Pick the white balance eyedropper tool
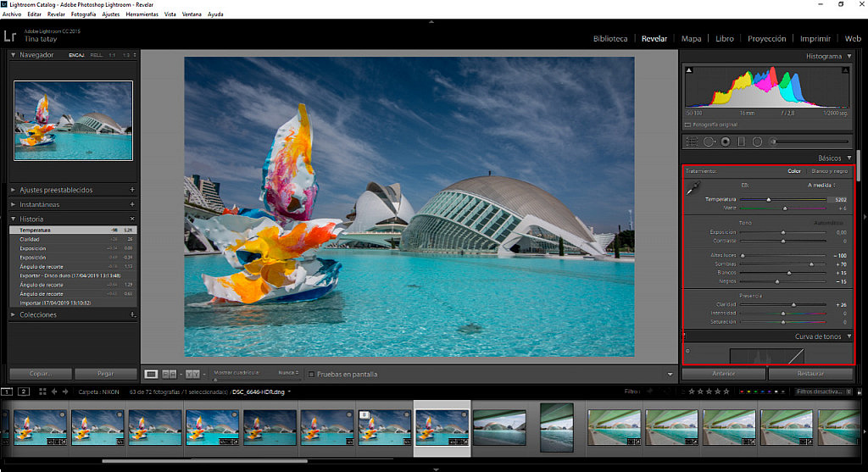Image resolution: width=868 pixels, height=472 pixels. click(693, 187)
